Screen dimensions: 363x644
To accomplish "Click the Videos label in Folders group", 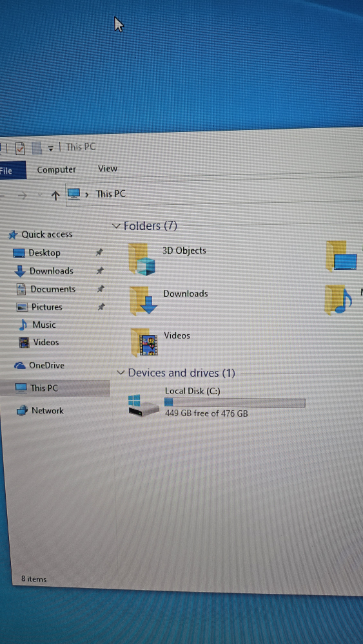I will click(x=177, y=336).
